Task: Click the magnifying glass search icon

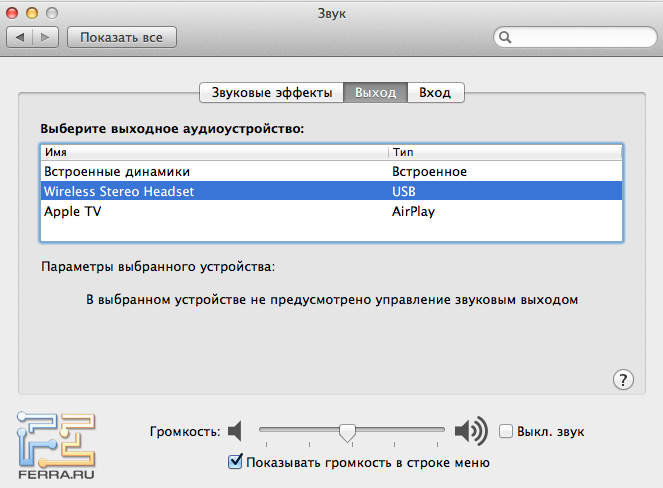Action: click(505, 38)
